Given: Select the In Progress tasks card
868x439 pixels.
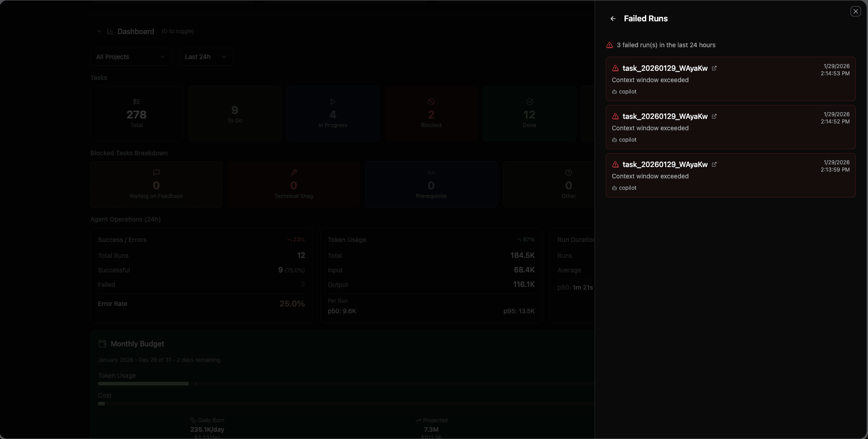Looking at the screenshot, I should pos(333,113).
